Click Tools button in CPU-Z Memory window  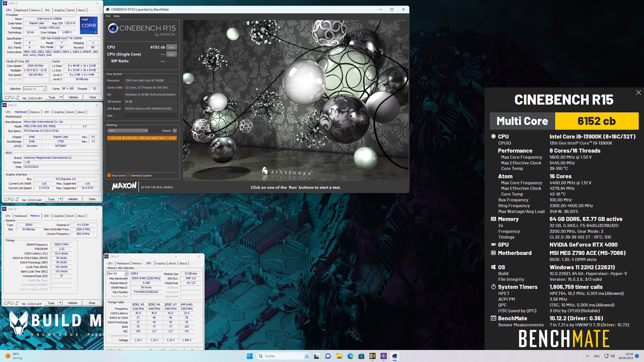click(51, 303)
